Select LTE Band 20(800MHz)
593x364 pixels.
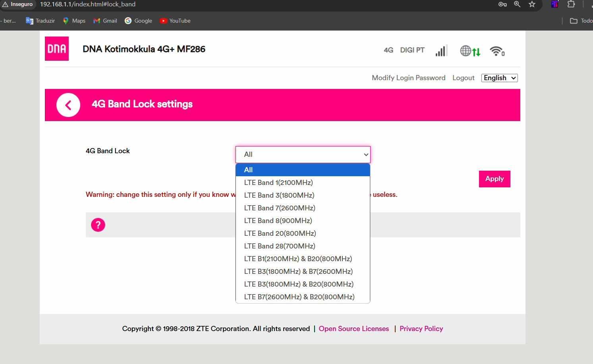click(x=303, y=233)
